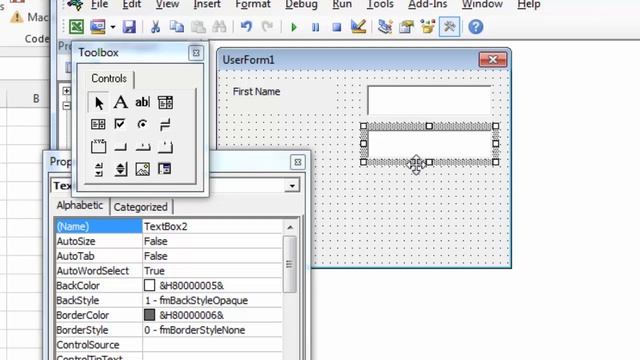Open the Properties object selector dropdown
This screenshot has height=360, width=640.
(x=292, y=186)
